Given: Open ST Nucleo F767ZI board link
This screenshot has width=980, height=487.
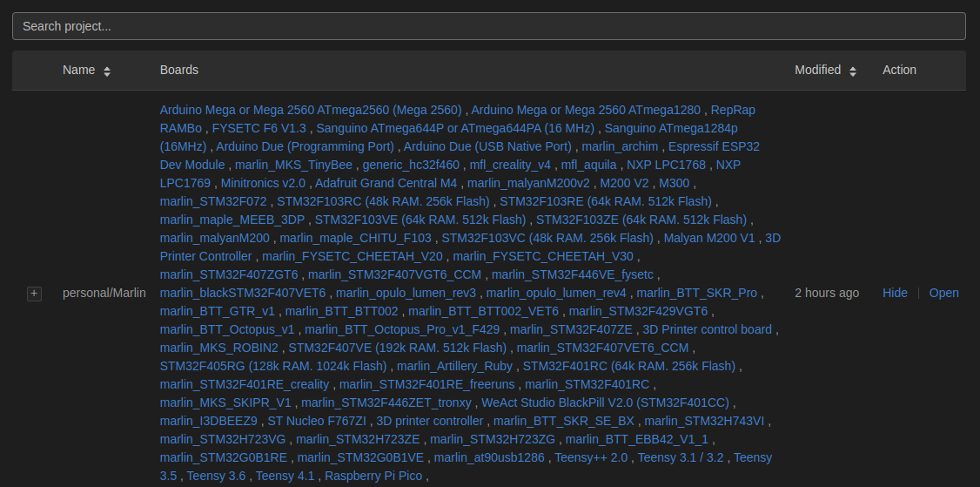Looking at the screenshot, I should click(316, 422).
